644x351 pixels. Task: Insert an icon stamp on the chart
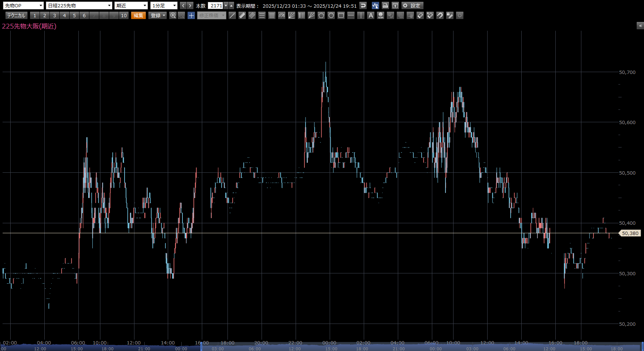click(x=381, y=15)
